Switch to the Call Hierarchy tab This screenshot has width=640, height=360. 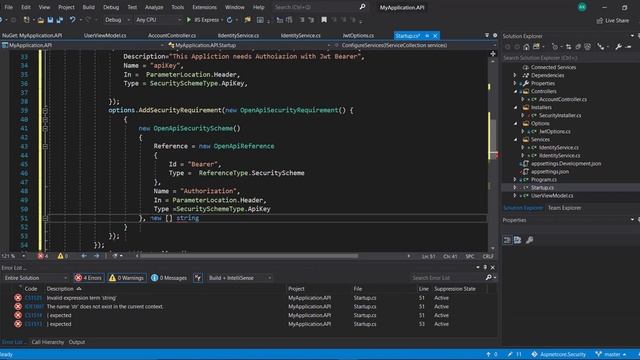click(48, 342)
